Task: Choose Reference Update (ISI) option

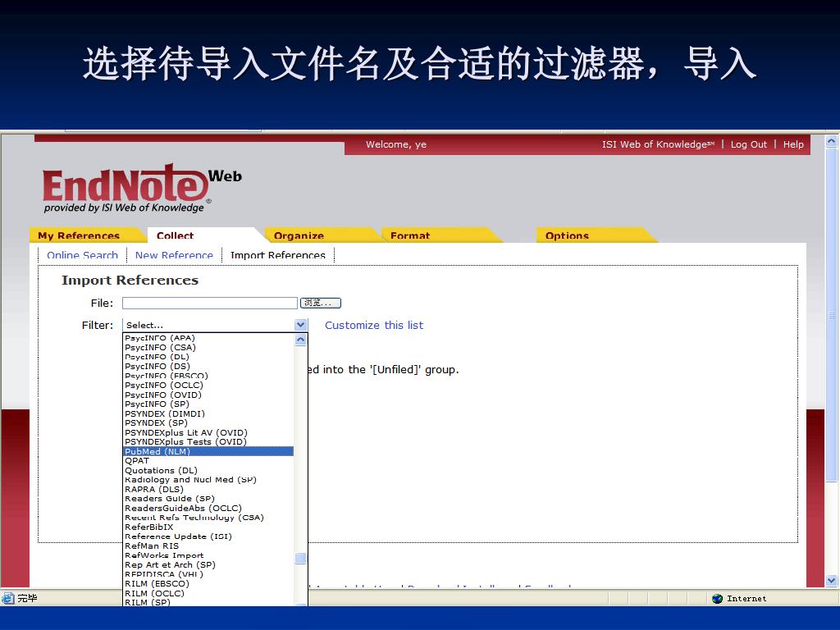Action: coord(208,536)
